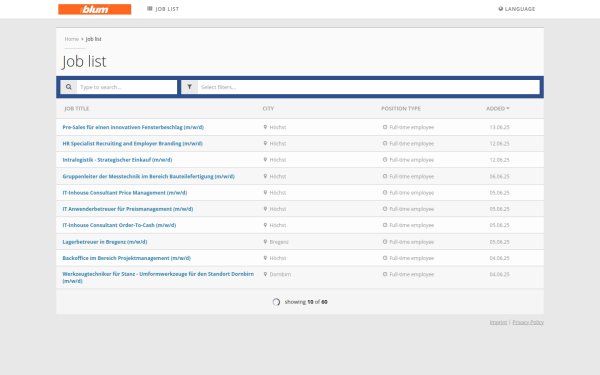Click location pin in Intralogistik row
Screen dimensions: 600x375
pos(265,160)
